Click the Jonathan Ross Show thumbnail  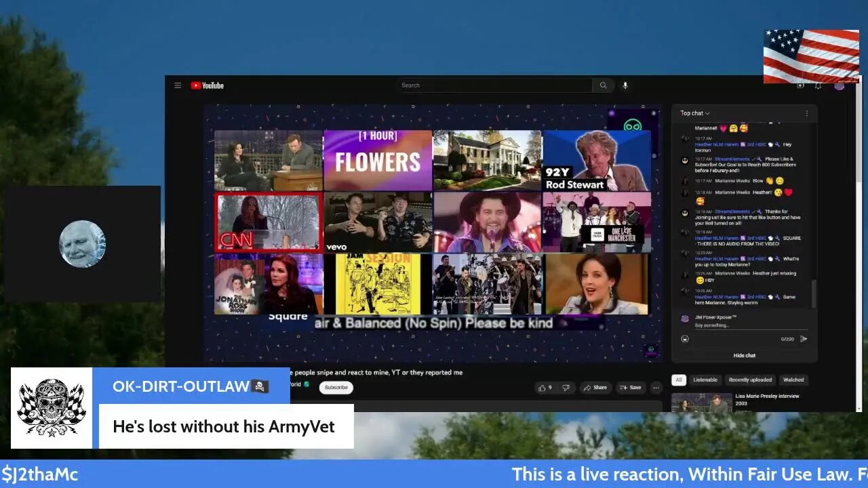pos(269,283)
